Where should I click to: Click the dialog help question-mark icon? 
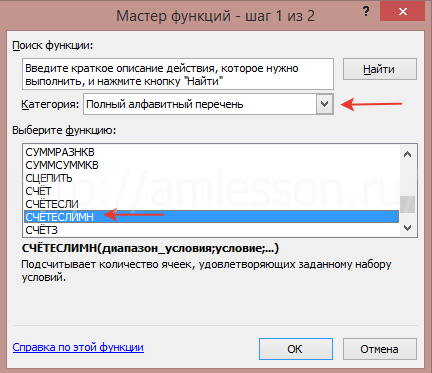[x=366, y=12]
